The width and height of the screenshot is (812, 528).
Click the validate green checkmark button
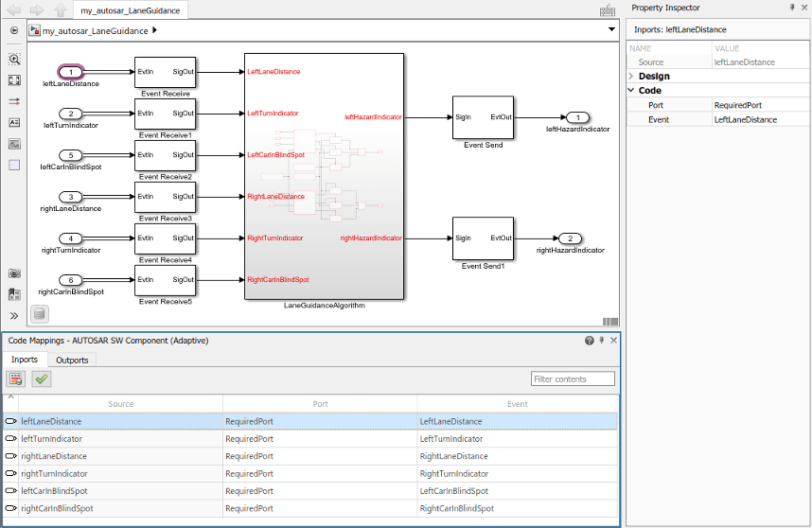click(42, 378)
